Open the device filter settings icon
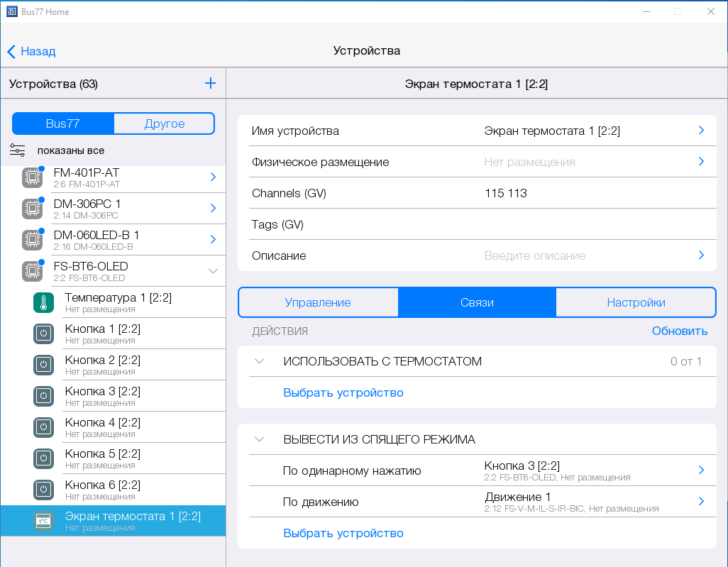Screen dimensions: 728x567 [x=18, y=150]
